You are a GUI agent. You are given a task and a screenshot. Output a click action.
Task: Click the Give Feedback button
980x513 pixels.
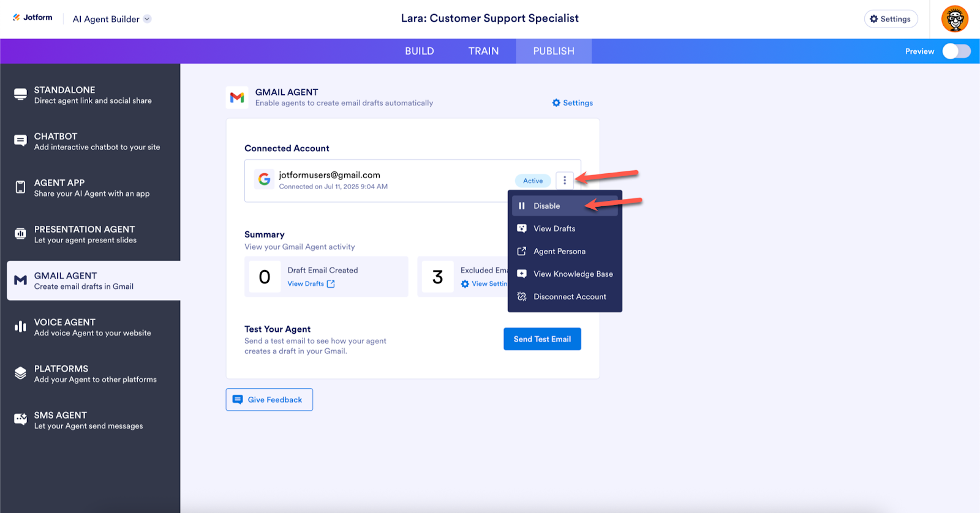pos(269,400)
